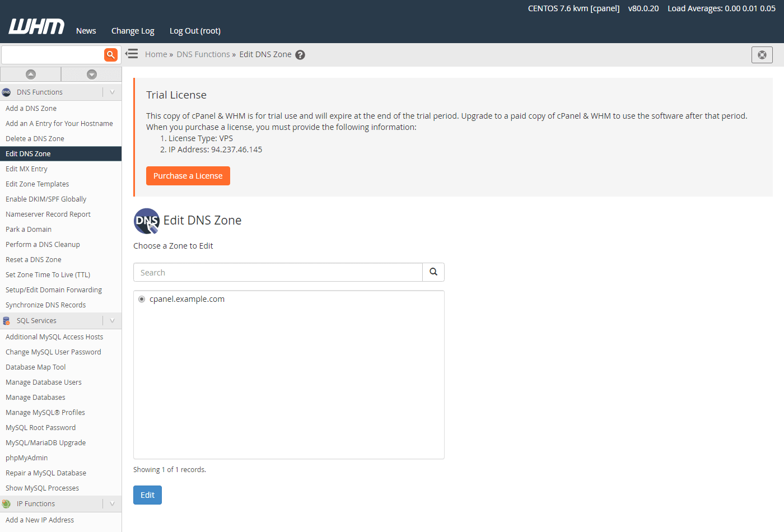
Task: Collapse the IP Functions section
Action: pos(112,504)
